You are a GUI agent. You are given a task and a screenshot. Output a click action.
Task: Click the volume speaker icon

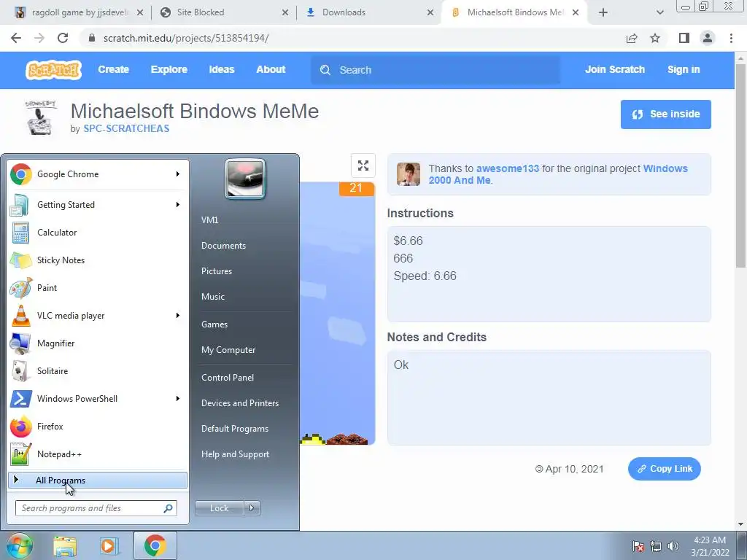[x=673, y=546]
